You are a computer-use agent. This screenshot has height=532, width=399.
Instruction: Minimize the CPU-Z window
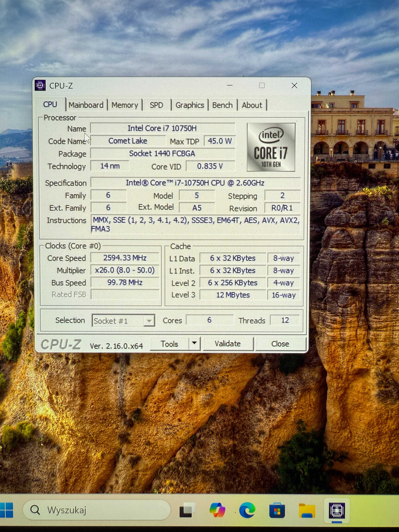point(230,85)
